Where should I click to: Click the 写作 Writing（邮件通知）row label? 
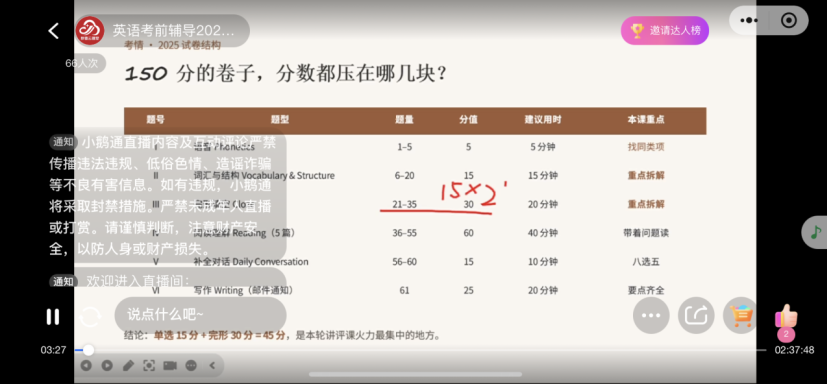pos(243,290)
